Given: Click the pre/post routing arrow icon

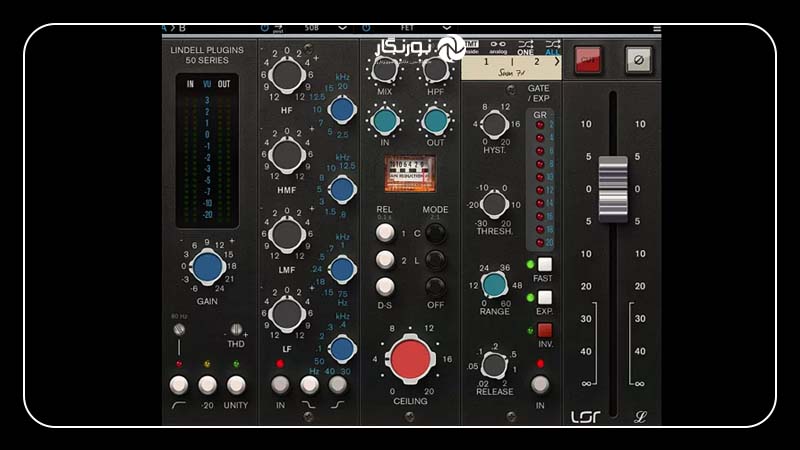Looking at the screenshot, I should pyautogui.click(x=278, y=29).
